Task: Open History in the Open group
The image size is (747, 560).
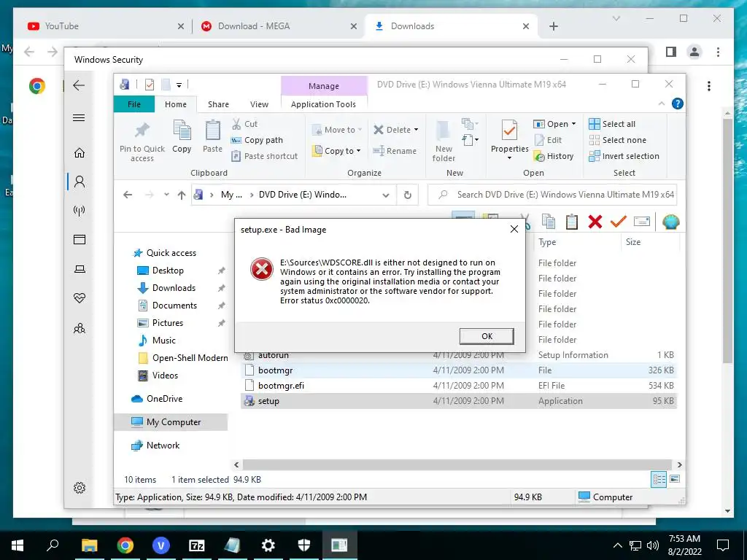Action: tap(554, 156)
